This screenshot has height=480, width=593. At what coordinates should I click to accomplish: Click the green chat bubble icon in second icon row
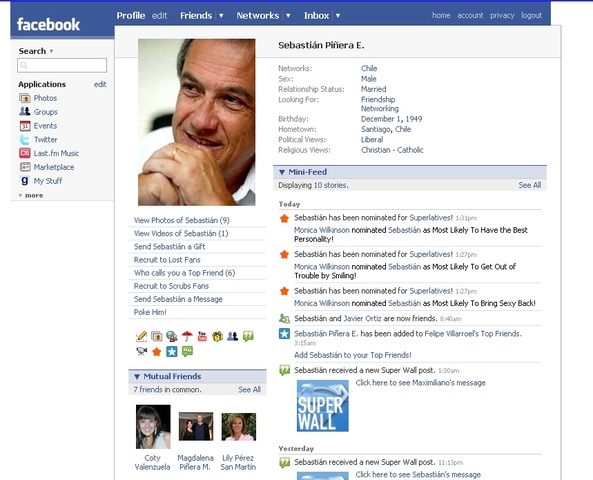(187, 352)
